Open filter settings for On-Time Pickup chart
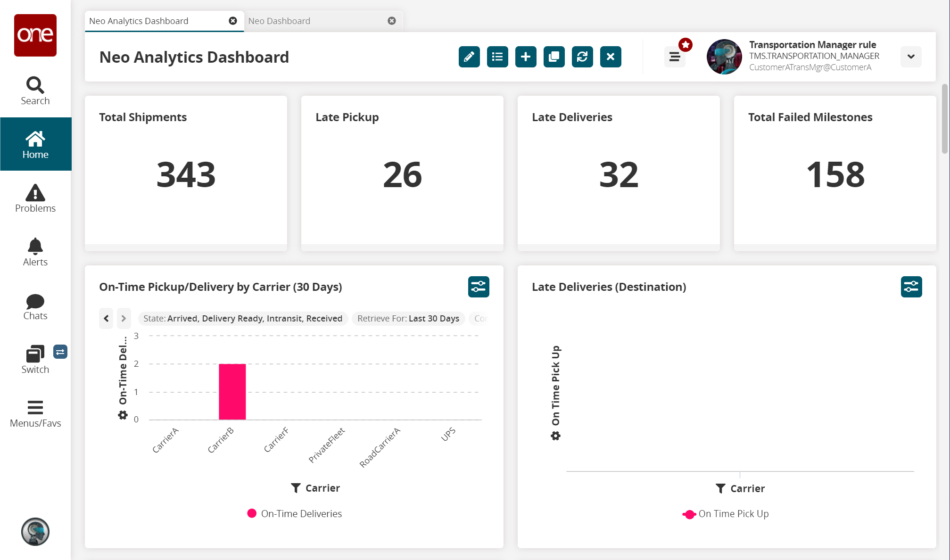This screenshot has width=950, height=560. click(x=478, y=287)
